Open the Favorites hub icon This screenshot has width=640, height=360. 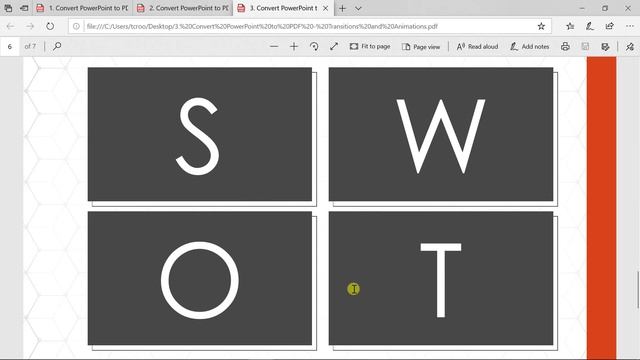pyautogui.click(x=570, y=26)
